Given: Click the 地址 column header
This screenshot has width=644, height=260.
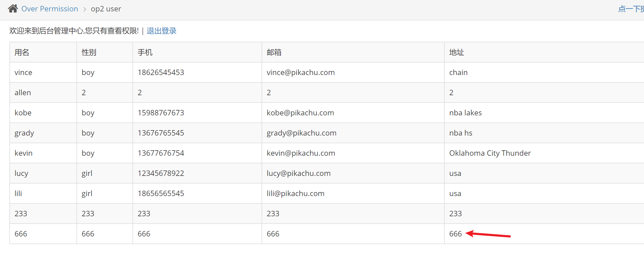Looking at the screenshot, I should 456,52.
